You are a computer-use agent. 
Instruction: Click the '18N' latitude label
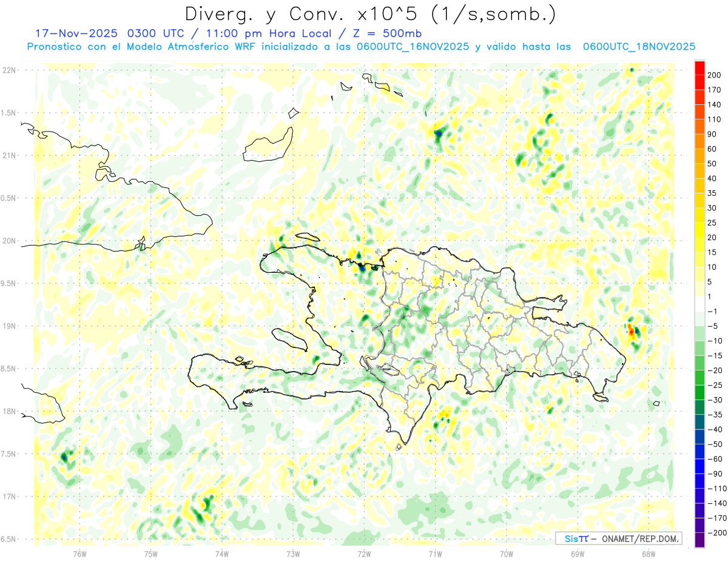[x=9, y=412]
